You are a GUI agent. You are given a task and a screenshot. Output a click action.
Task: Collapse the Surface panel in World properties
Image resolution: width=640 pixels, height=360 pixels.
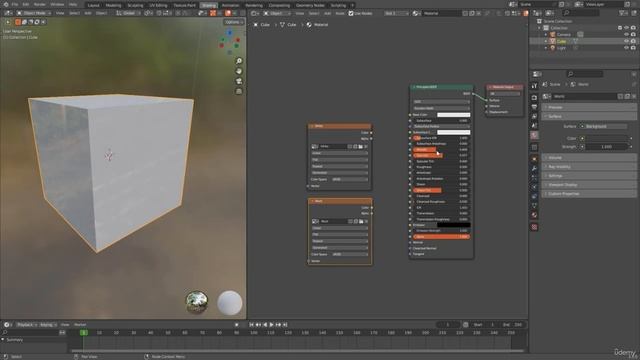tap(590, 116)
